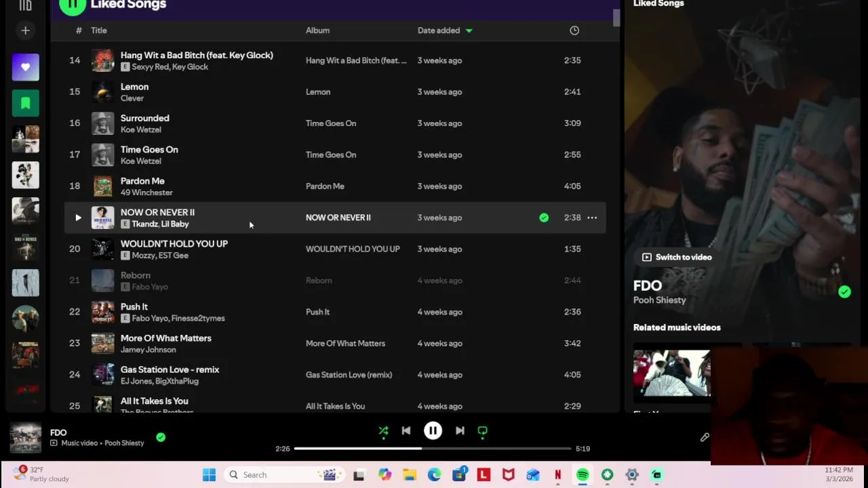
Task: Open Your Library icon in sidebar
Action: (25, 5)
